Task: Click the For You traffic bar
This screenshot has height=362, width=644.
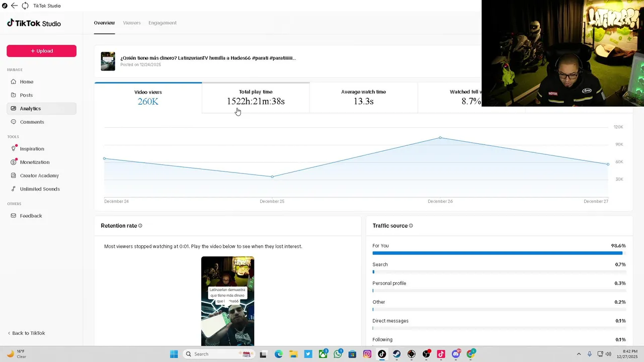Action: click(x=499, y=253)
